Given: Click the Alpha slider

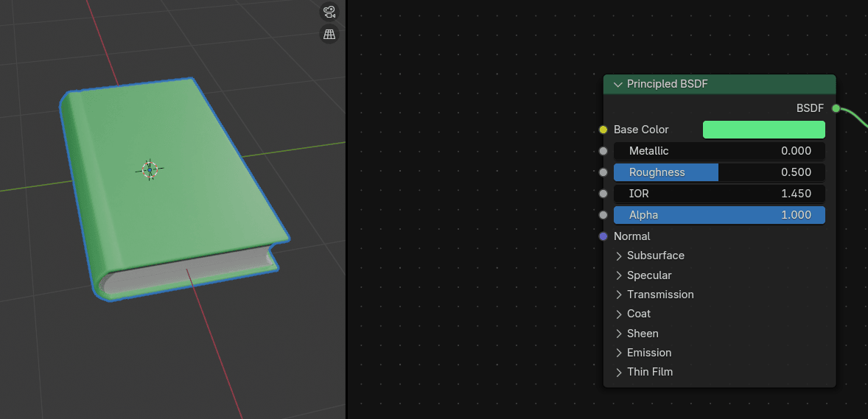Looking at the screenshot, I should pyautogui.click(x=718, y=215).
